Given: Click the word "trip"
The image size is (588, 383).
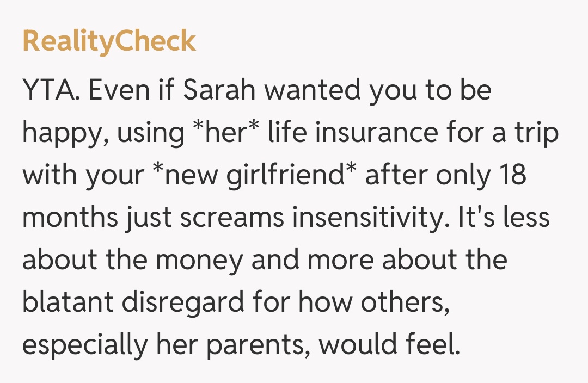Looking at the screenshot, I should coord(535,133).
